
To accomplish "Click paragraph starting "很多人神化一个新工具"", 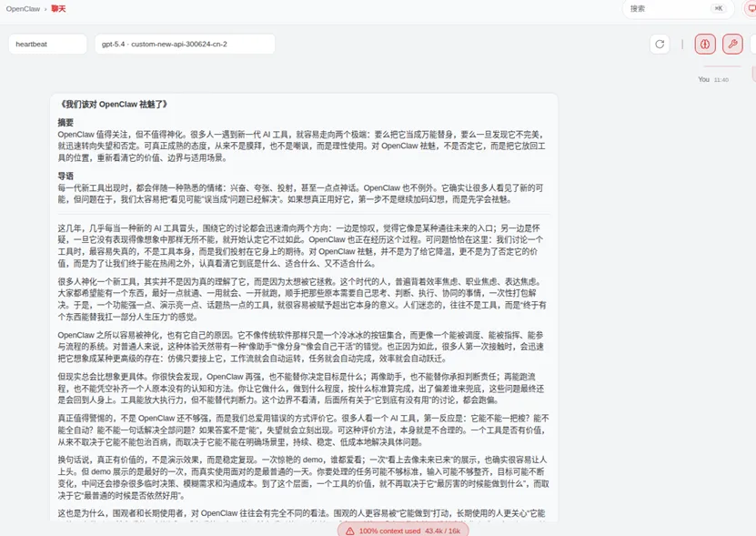I will [x=302, y=299].
